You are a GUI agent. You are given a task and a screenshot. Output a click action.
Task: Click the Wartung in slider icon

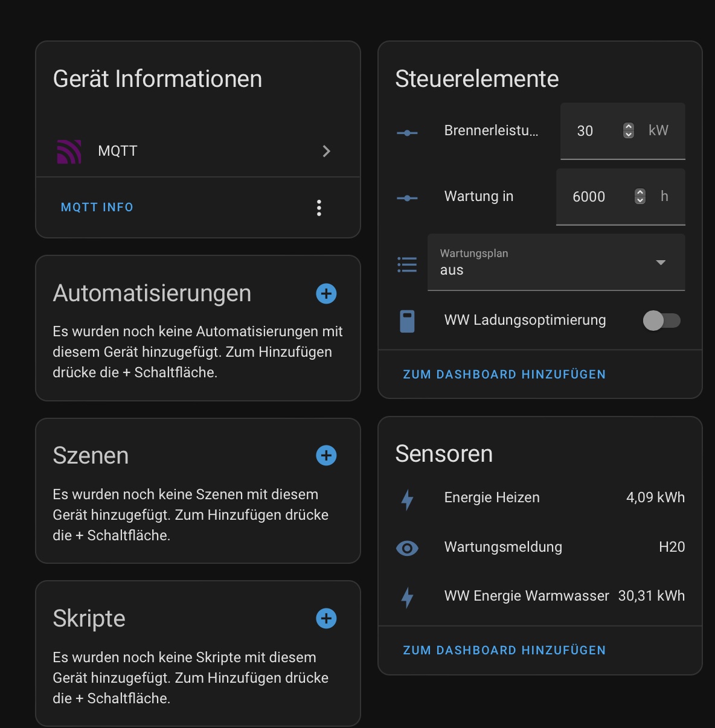pos(407,197)
